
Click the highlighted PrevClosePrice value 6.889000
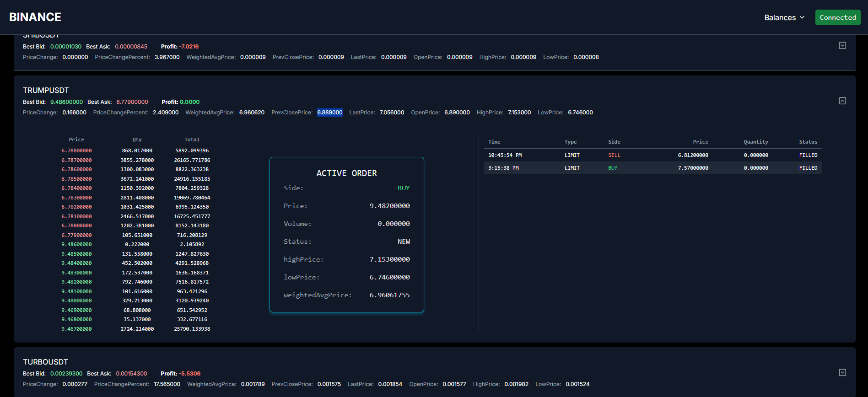tap(329, 113)
